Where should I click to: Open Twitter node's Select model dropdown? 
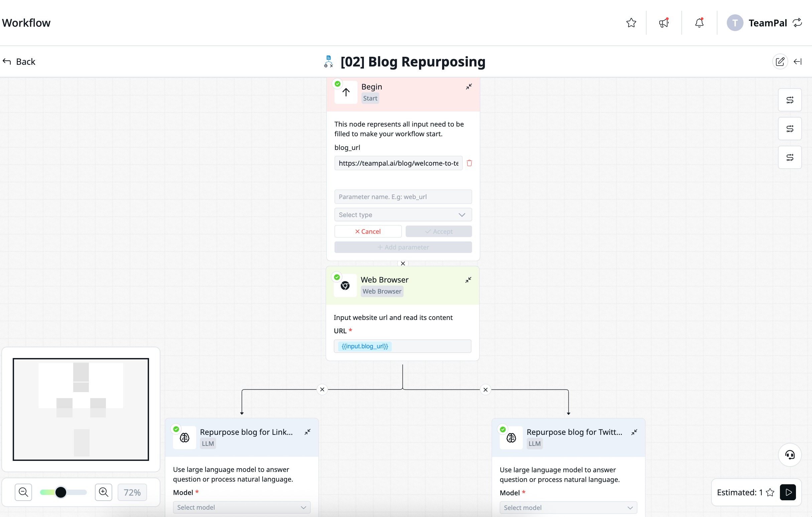click(x=568, y=508)
